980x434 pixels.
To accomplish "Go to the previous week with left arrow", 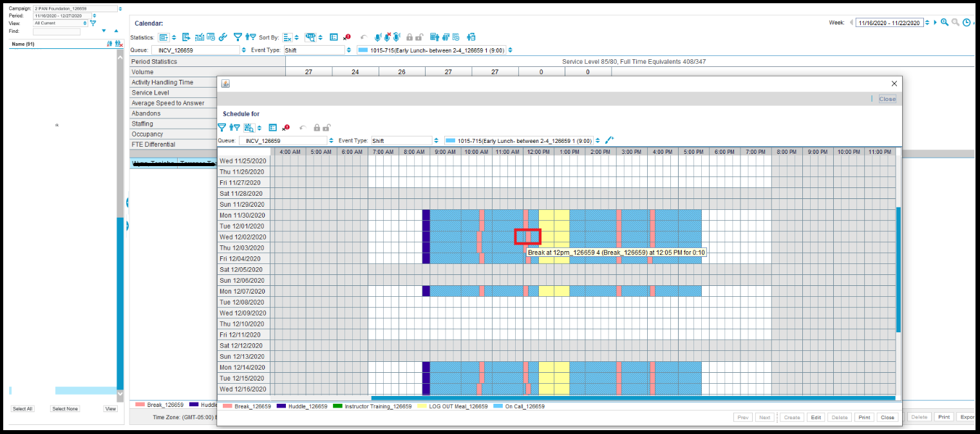I will [851, 23].
